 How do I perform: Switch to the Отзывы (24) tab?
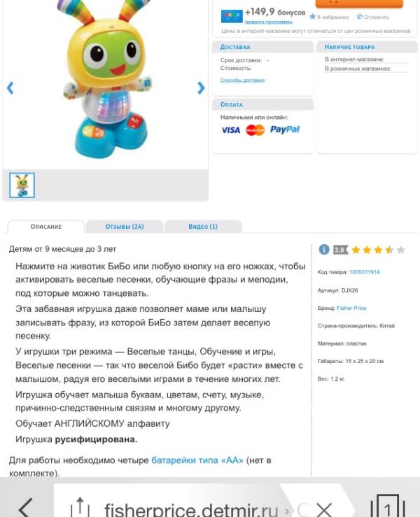(x=125, y=227)
